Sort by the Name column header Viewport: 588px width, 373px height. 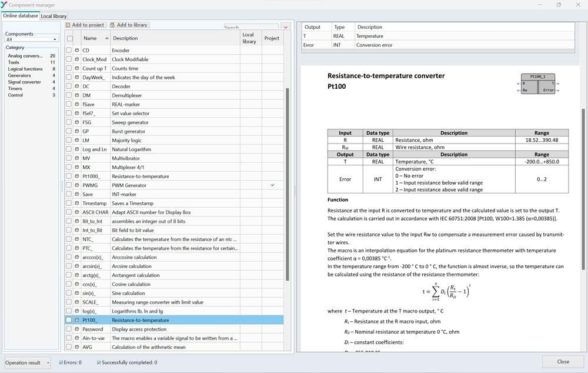[93, 38]
